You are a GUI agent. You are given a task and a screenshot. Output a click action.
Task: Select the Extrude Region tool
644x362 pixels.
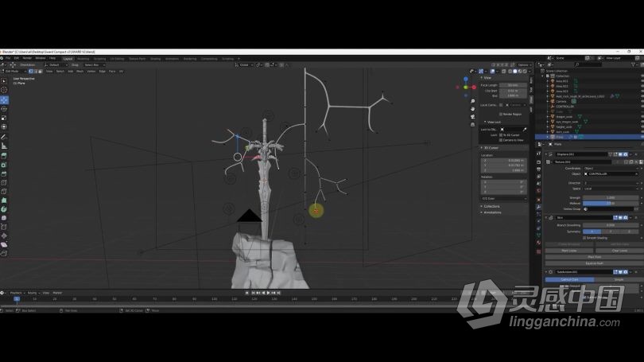(4, 156)
